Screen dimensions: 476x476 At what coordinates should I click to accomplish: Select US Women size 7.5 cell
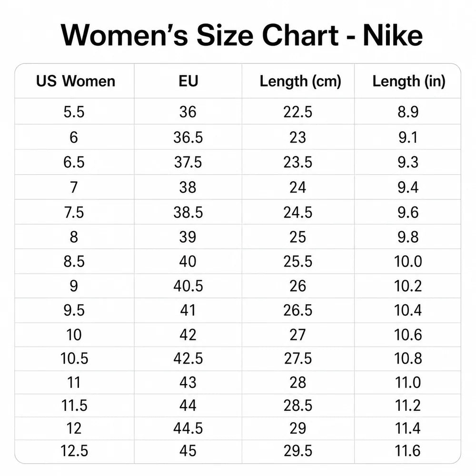coord(74,212)
